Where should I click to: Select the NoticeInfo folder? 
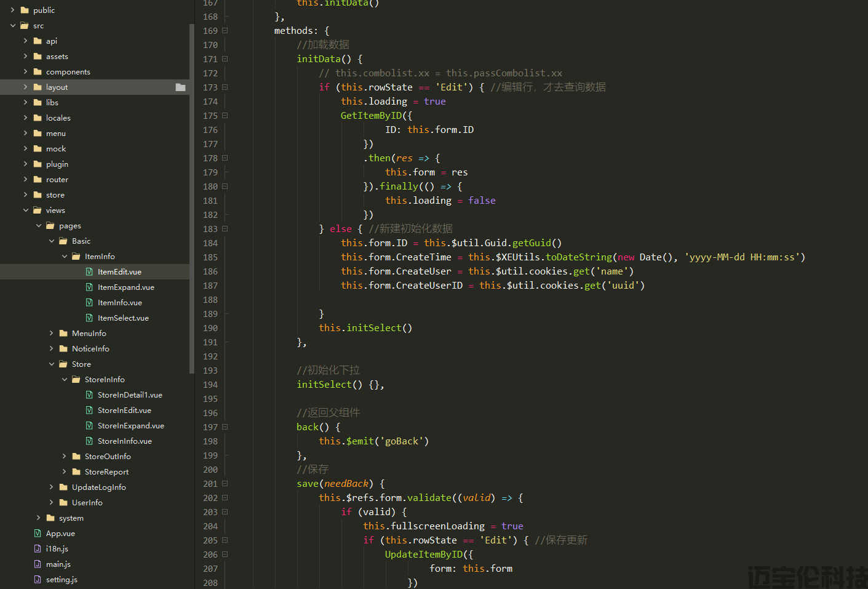90,348
